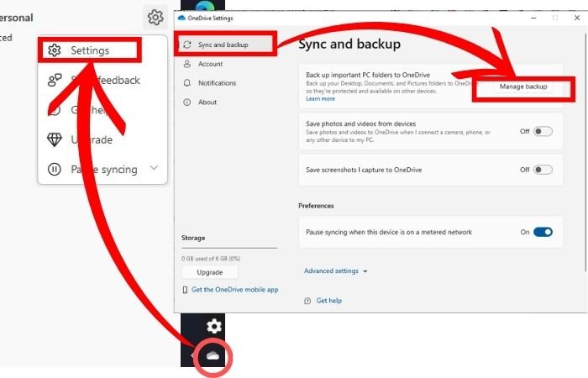Image resolution: width=588 pixels, height=378 pixels.
Task: Click 'Back up important PC folders to OneDrive'
Action: click(368, 75)
